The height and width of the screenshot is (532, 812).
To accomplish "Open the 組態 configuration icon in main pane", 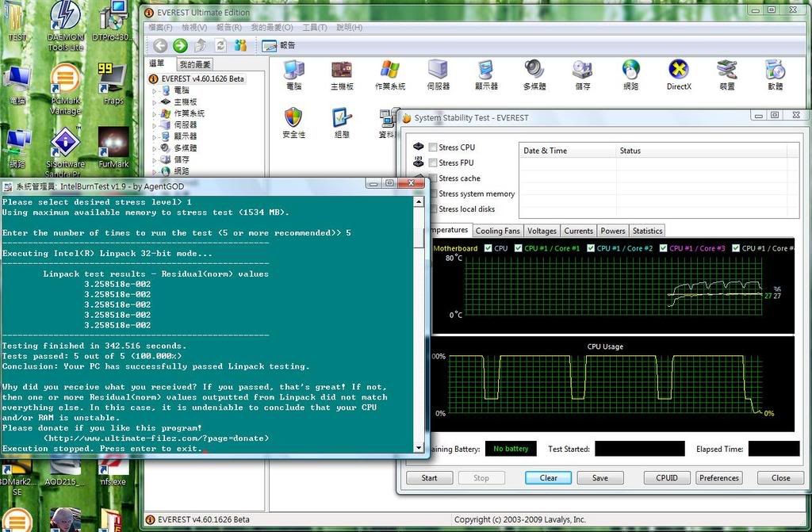I will (x=342, y=123).
